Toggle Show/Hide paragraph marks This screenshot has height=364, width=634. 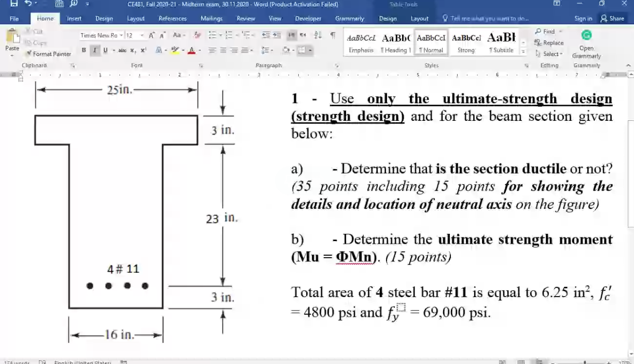[334, 35]
